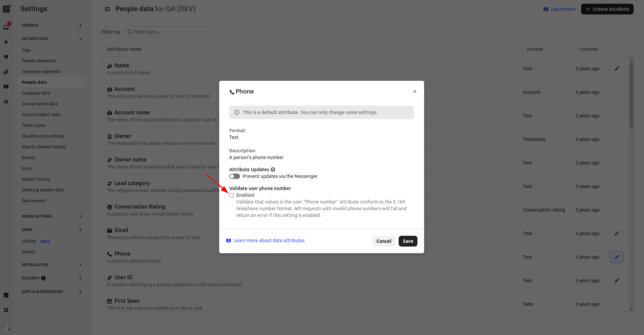Edit the Name attribute pencil icon
This screenshot has height=335, width=644.
click(617, 69)
